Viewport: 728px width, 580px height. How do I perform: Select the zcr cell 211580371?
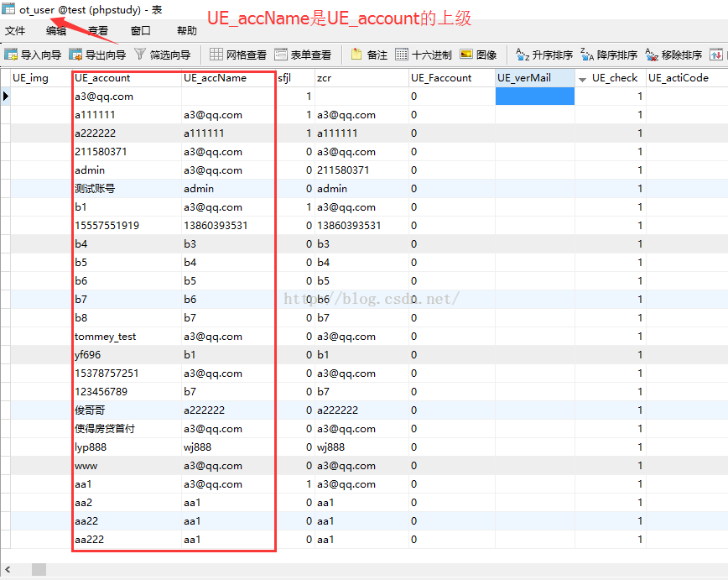(x=361, y=170)
